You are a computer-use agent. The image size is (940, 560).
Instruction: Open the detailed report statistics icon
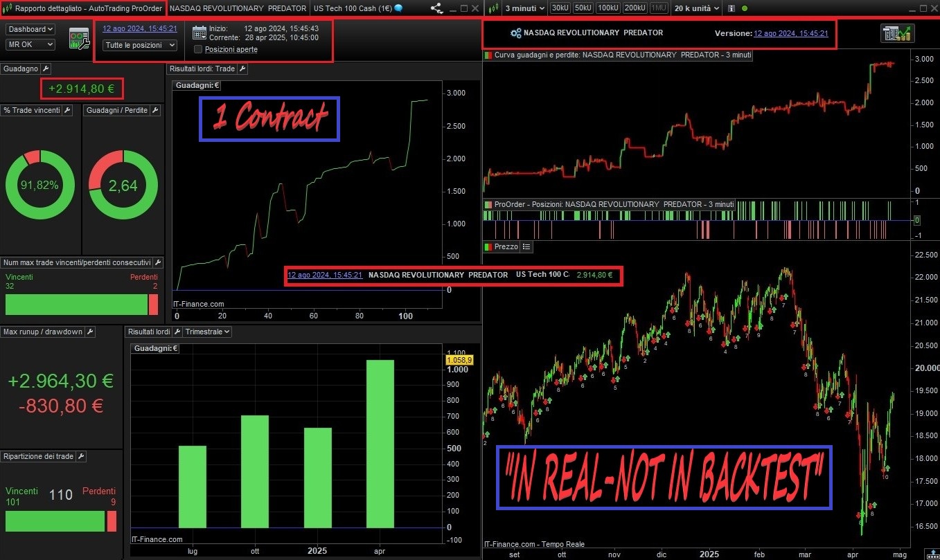tap(898, 33)
